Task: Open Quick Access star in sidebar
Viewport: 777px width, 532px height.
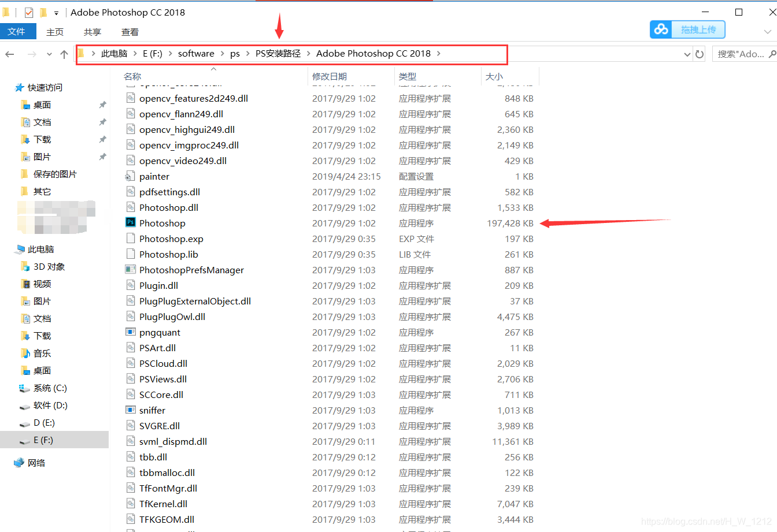Action: click(20, 87)
